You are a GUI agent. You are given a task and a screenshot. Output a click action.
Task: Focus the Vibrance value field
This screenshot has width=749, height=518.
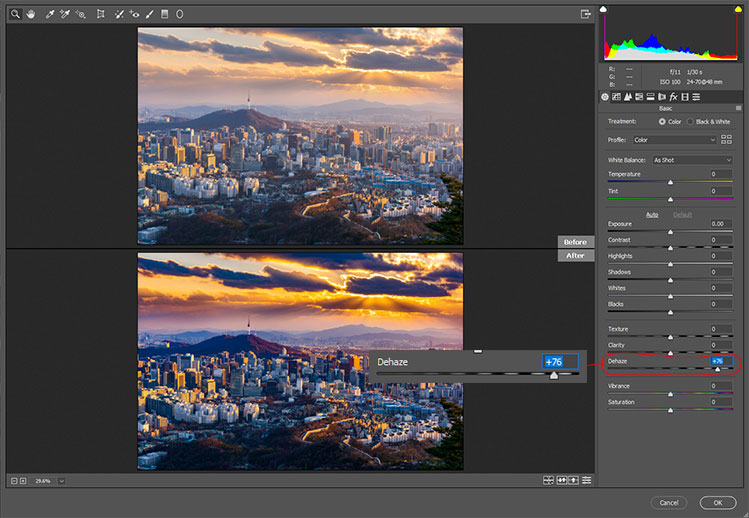pos(720,386)
